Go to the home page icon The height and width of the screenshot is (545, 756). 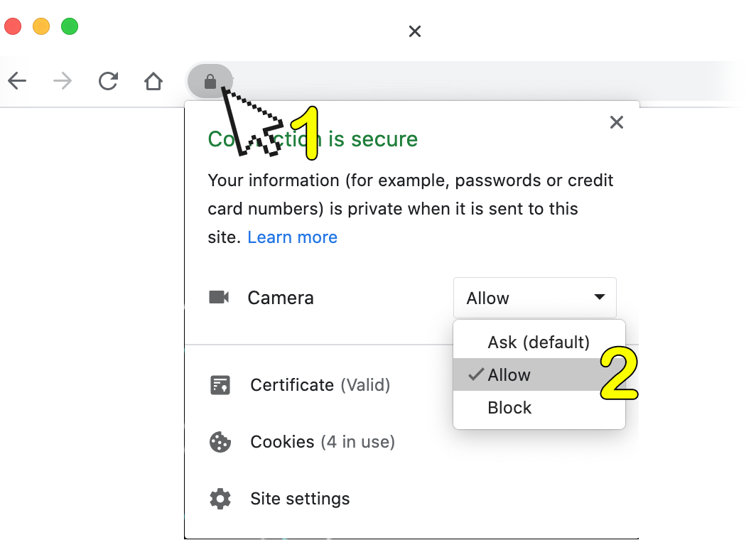point(153,82)
